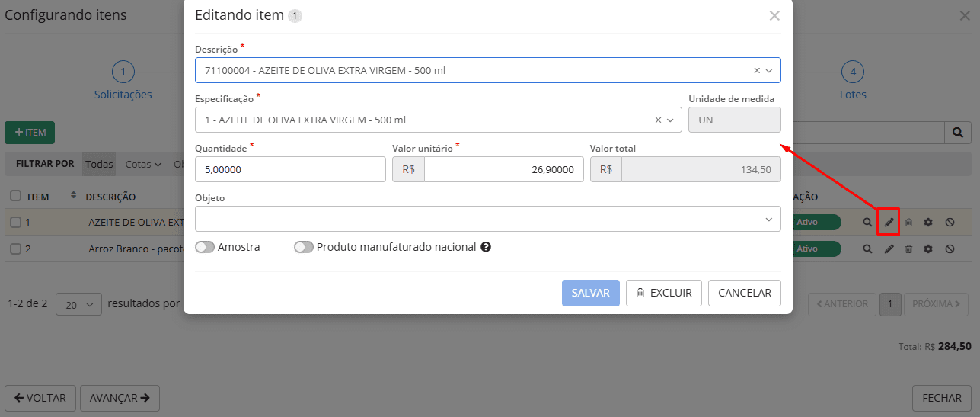The width and height of the screenshot is (980, 417).
Task: Click the SALVAR button
Action: tap(590, 293)
